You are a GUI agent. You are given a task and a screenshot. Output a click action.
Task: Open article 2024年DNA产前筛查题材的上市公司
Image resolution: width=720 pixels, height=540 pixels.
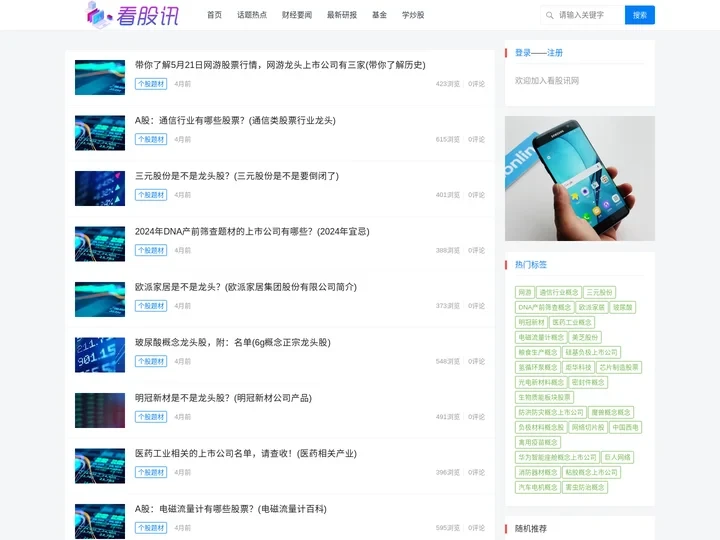(x=252, y=231)
